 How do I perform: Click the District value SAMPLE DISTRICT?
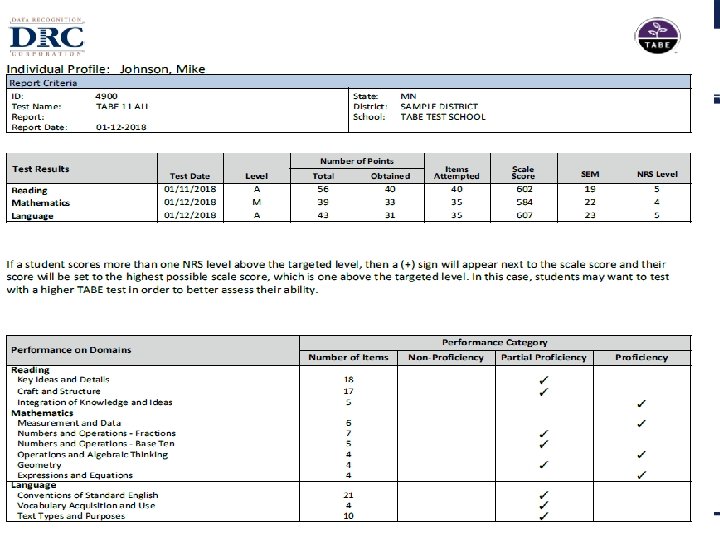[x=439, y=107]
